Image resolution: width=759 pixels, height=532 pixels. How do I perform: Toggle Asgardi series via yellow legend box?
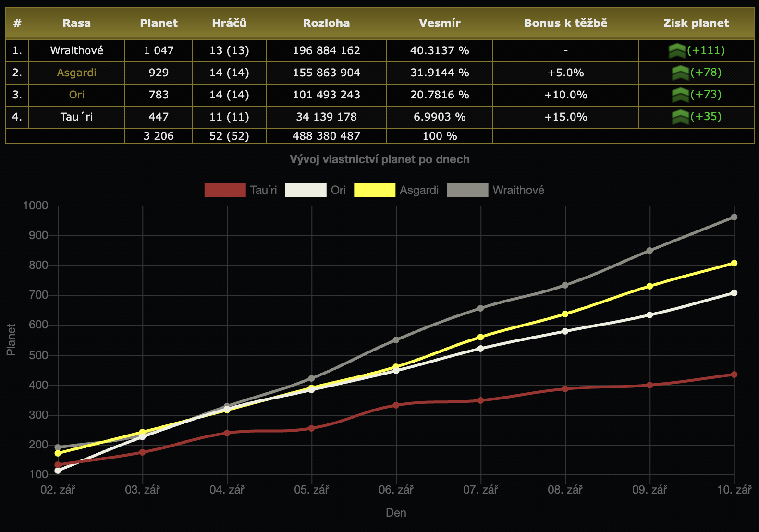(374, 190)
